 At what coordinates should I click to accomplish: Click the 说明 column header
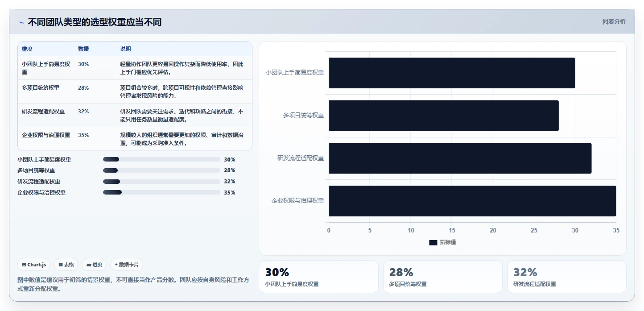tap(126, 49)
